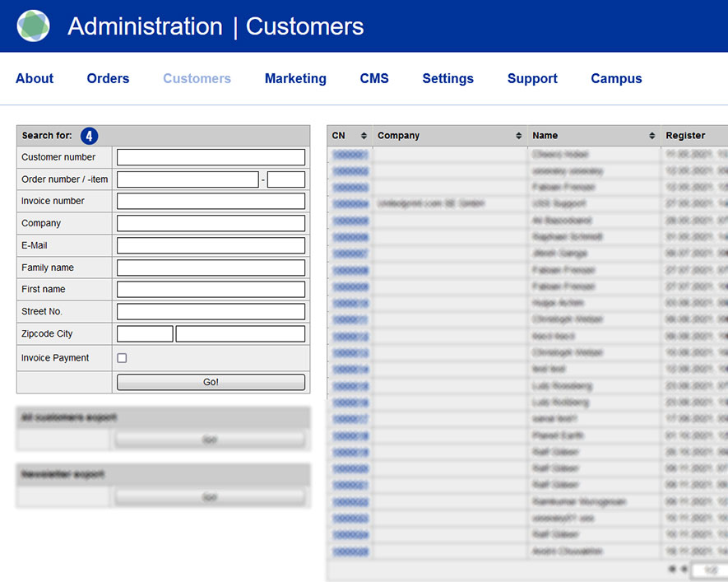The width and height of the screenshot is (728, 582).
Task: Select the Support menu entry
Action: [x=532, y=79]
